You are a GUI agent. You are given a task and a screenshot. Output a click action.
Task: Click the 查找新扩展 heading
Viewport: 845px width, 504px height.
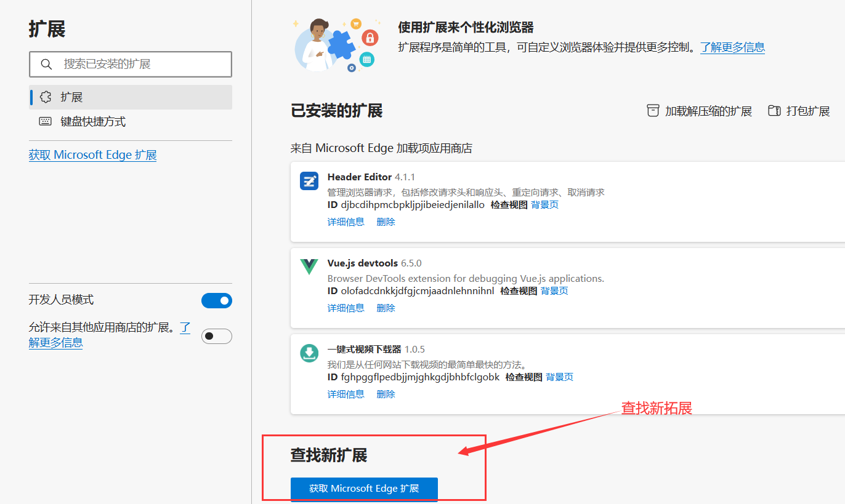click(x=329, y=455)
